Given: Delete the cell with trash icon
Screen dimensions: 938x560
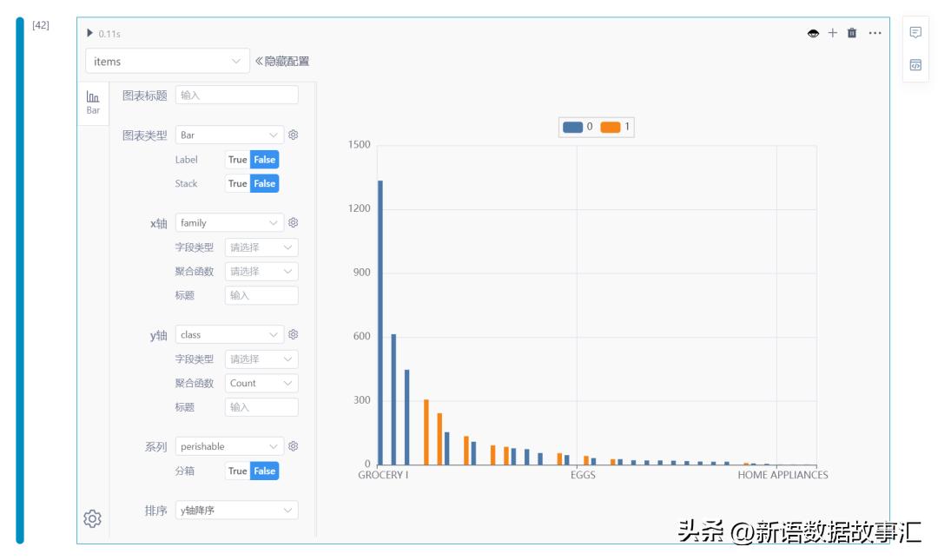Looking at the screenshot, I should tap(853, 32).
